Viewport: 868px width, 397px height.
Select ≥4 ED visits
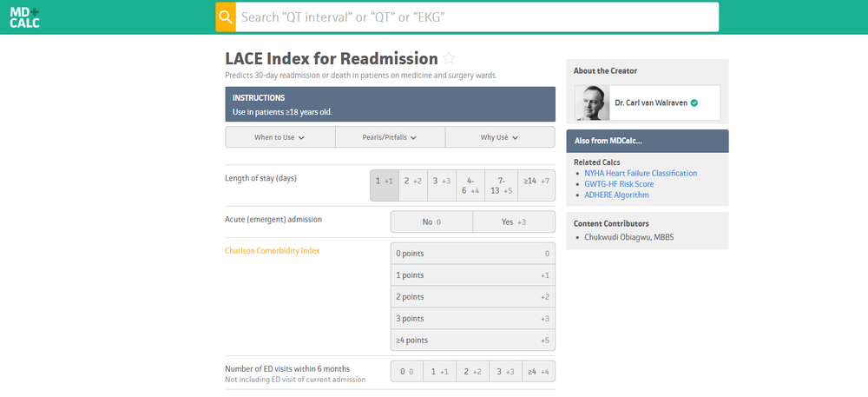pyautogui.click(x=538, y=372)
